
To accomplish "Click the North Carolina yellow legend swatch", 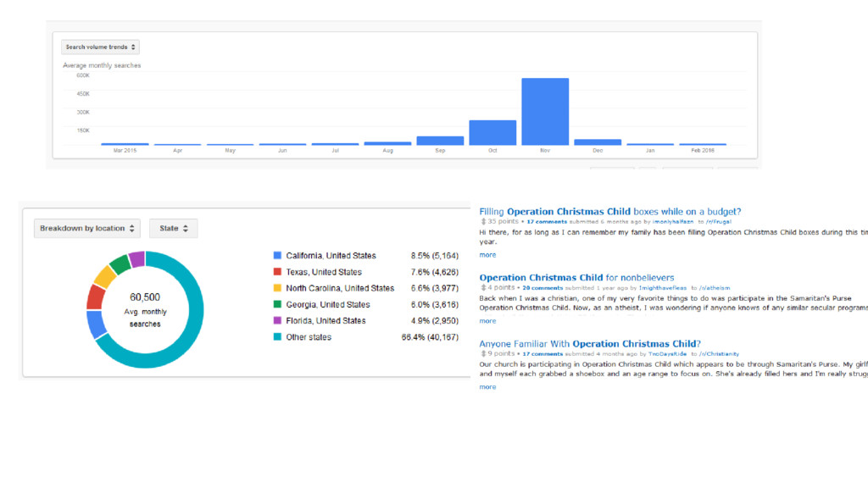I will [277, 288].
